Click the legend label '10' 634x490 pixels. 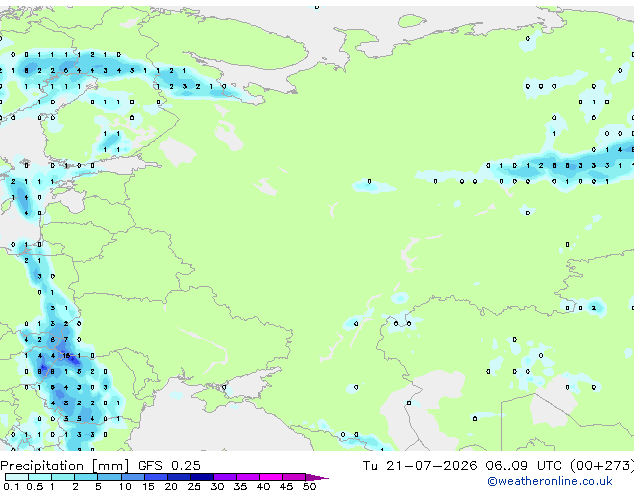(x=125, y=486)
